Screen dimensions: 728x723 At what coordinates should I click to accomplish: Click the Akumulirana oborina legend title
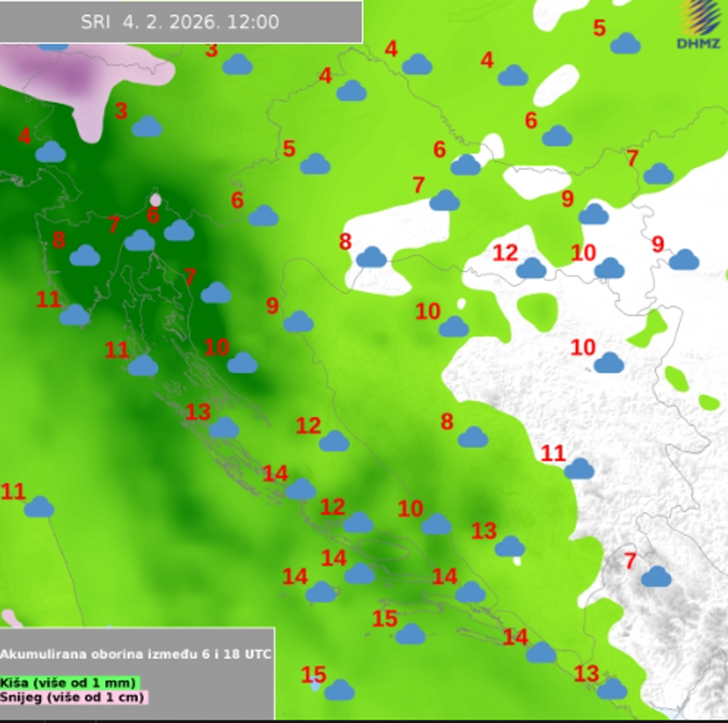(x=136, y=654)
